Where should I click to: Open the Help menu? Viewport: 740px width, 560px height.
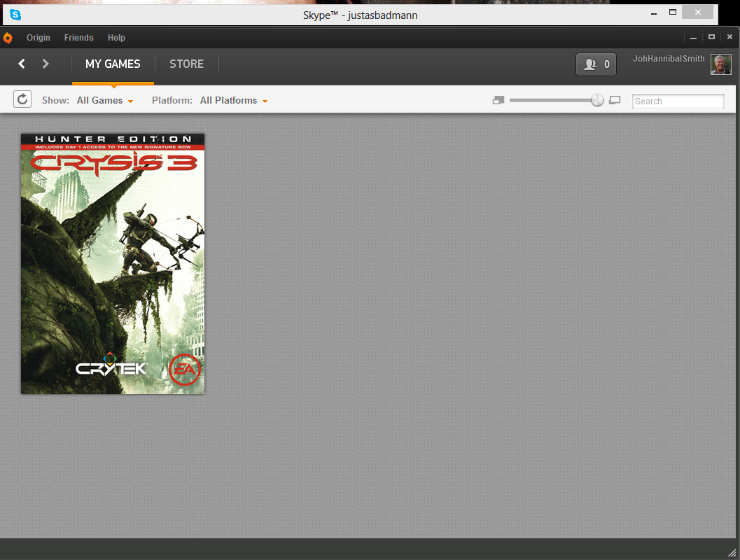(x=116, y=38)
